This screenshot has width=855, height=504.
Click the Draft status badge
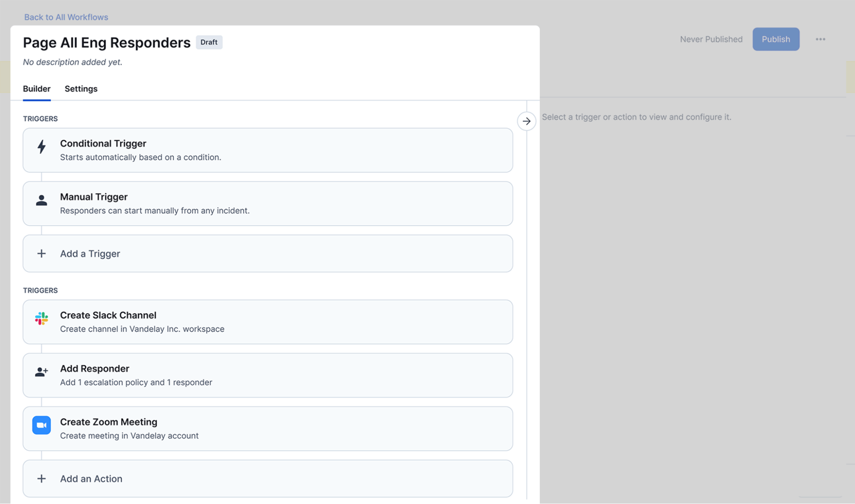pyautogui.click(x=209, y=42)
